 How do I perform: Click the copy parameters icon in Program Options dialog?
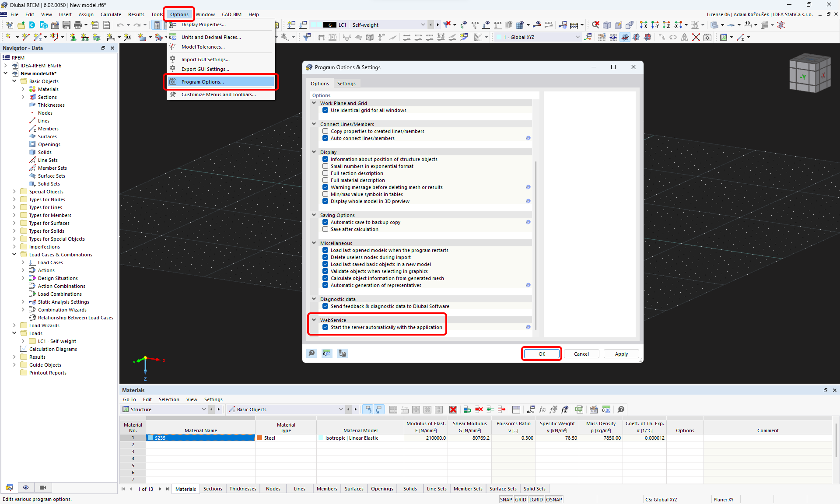click(x=343, y=353)
